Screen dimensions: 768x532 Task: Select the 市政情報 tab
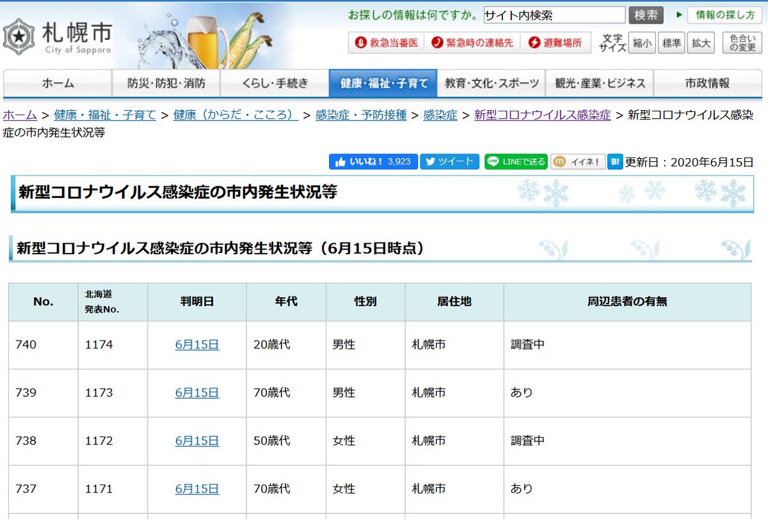point(707,83)
